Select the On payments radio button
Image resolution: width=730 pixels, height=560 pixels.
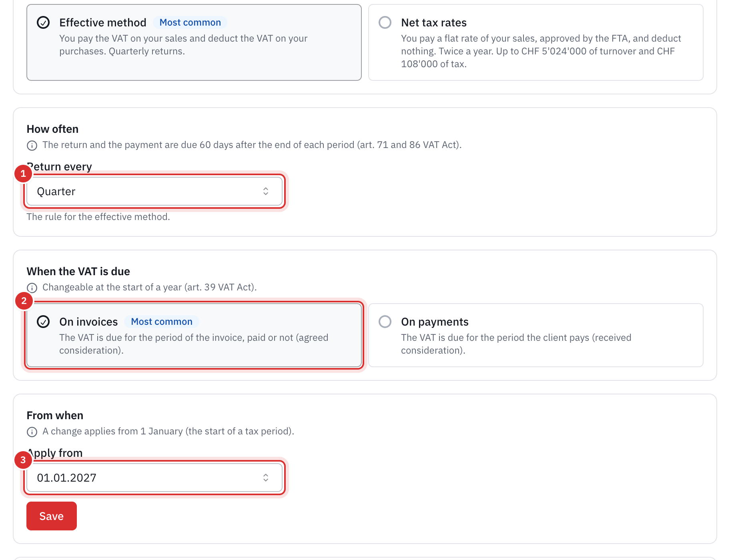[x=385, y=322]
